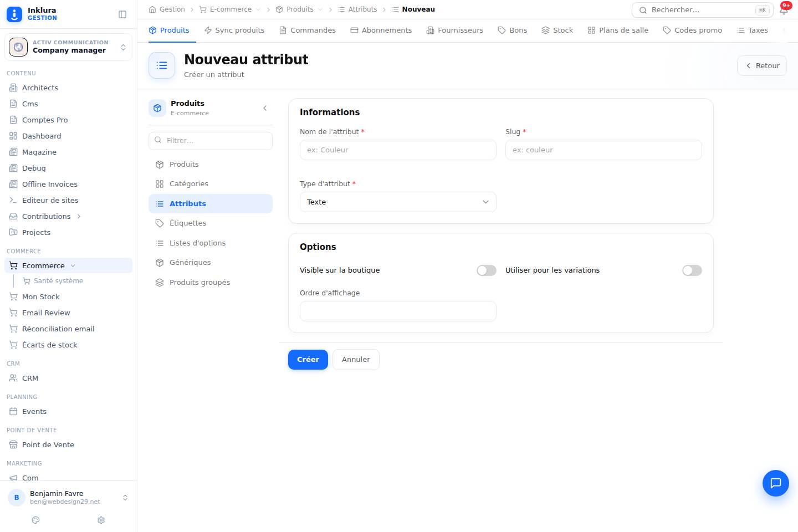Click the Gestion home breadcrumb icon
This screenshot has height=532, width=798.
pos(152,9)
